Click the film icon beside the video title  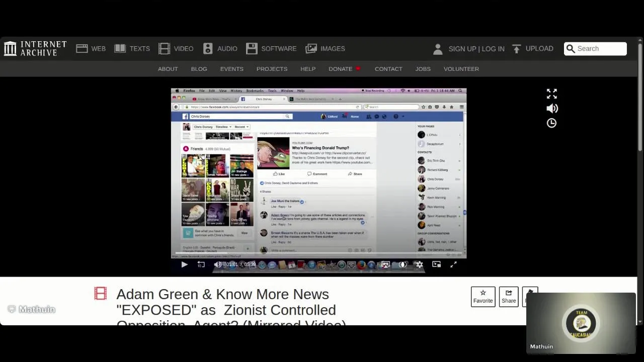coord(100,294)
